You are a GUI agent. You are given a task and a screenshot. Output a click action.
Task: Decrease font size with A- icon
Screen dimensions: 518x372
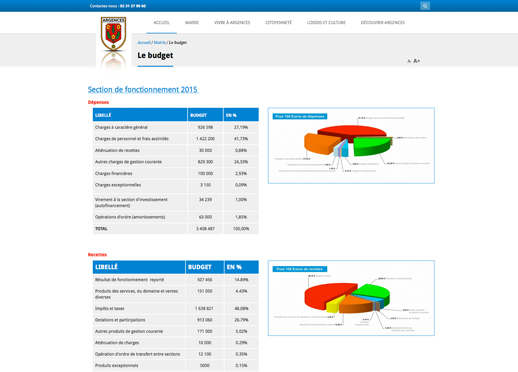tap(409, 61)
